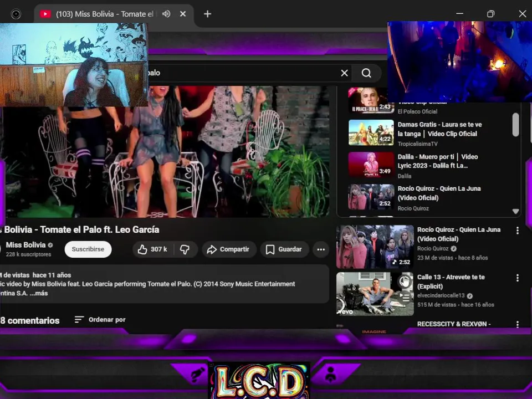Image resolution: width=532 pixels, height=399 pixels.
Task: Add Calle 13 video to queue icon
Action: point(405,297)
